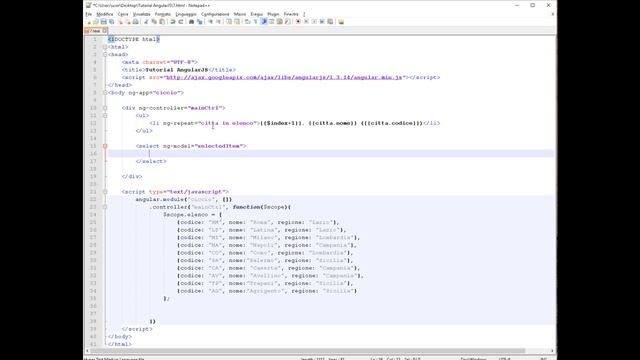This screenshot has height=360, width=640.
Task: Open the Cerca menu
Action: tap(123, 14)
